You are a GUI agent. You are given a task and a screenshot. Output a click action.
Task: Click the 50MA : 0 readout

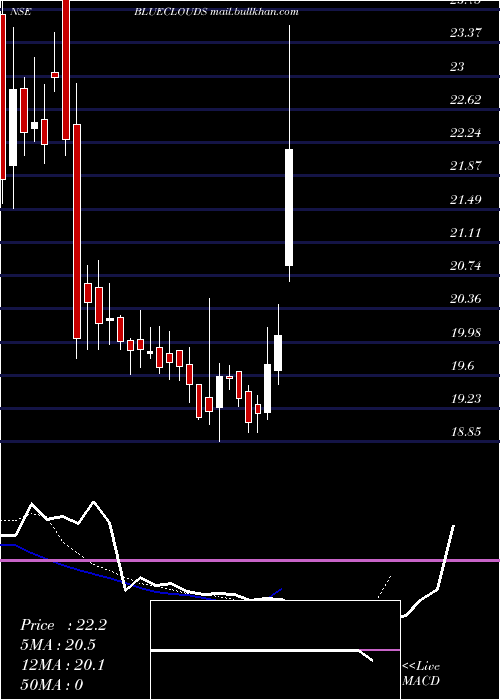(x=52, y=684)
